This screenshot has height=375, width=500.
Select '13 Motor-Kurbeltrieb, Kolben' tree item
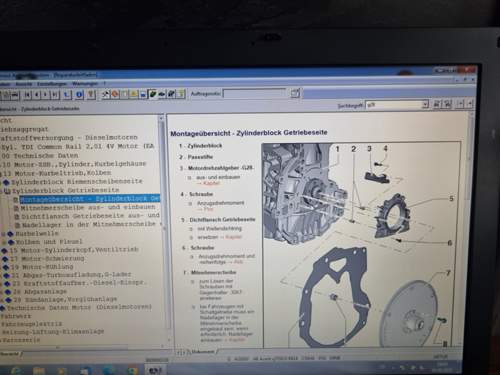pos(57,173)
